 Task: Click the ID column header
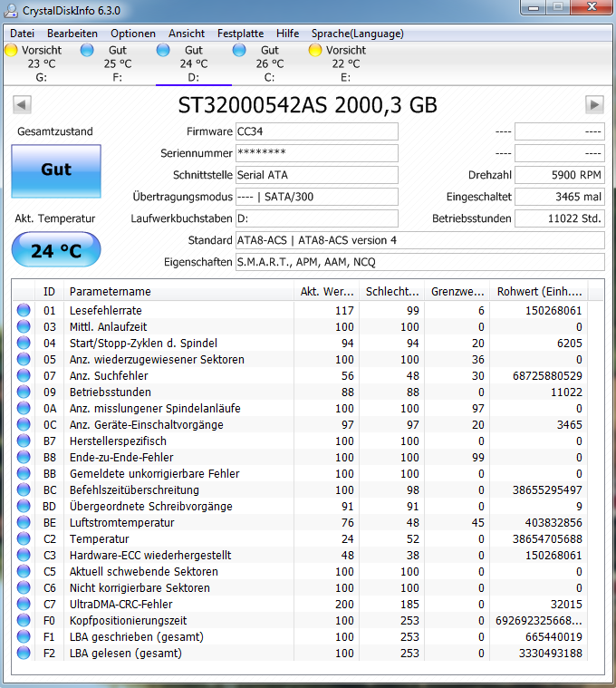pyautogui.click(x=49, y=291)
